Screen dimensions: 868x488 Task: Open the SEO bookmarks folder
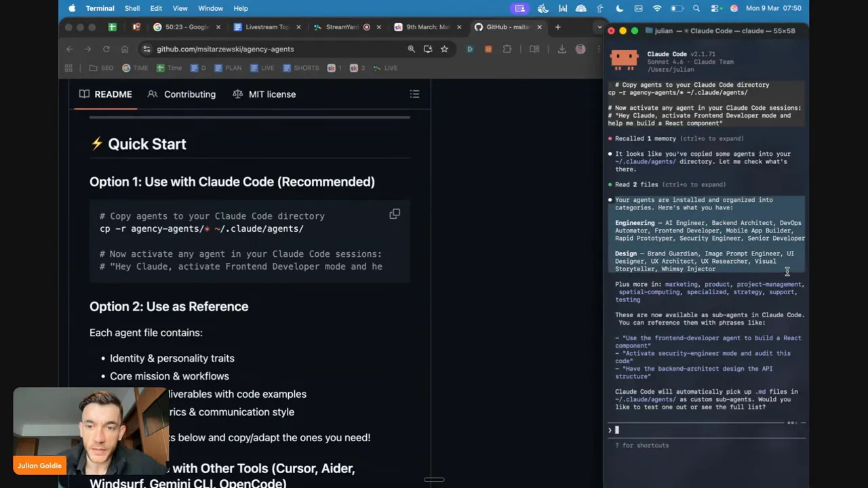point(101,68)
